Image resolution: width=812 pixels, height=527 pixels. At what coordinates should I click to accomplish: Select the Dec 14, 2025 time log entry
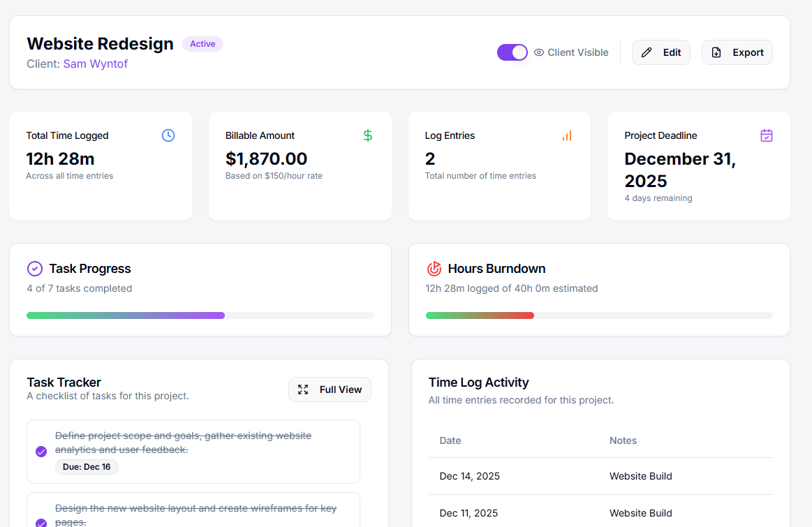[x=600, y=476]
